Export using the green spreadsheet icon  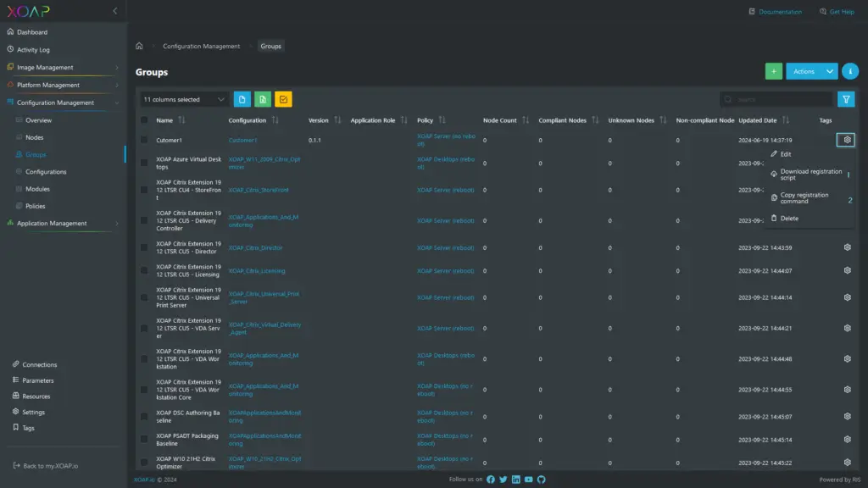pos(263,100)
